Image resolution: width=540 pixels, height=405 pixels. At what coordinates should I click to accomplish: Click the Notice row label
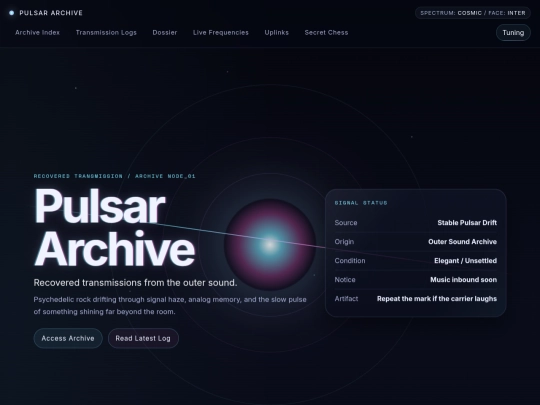pos(345,280)
